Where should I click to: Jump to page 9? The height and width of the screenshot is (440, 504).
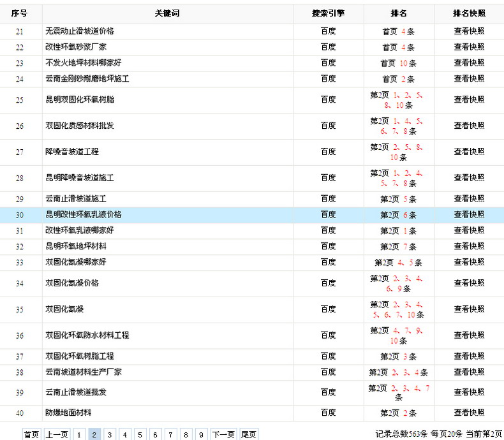coord(201,434)
